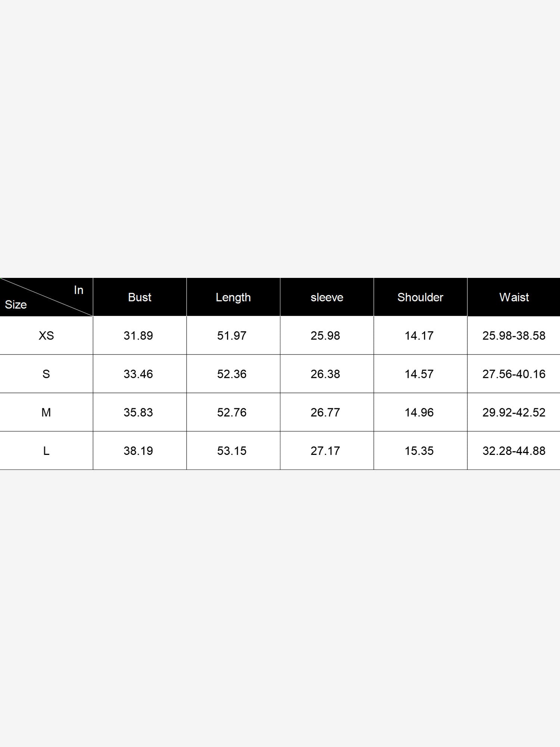Click the L size row label

[x=46, y=451]
